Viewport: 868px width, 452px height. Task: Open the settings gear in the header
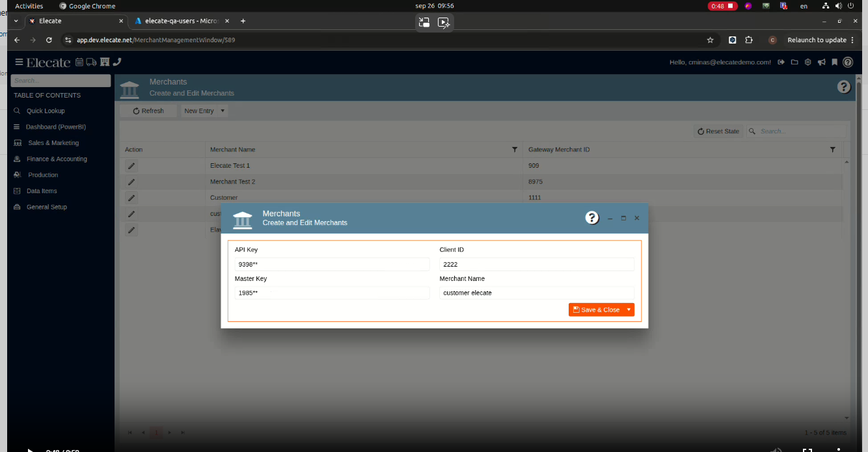pos(807,62)
